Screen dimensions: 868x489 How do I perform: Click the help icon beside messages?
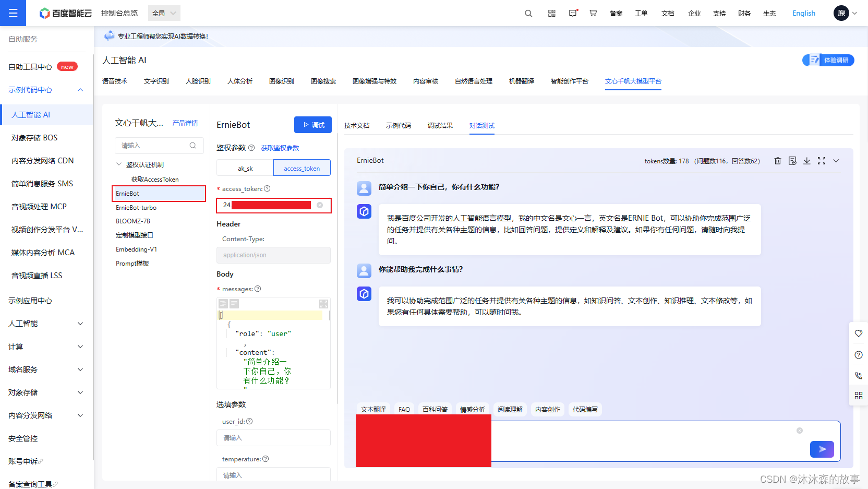pyautogui.click(x=258, y=289)
